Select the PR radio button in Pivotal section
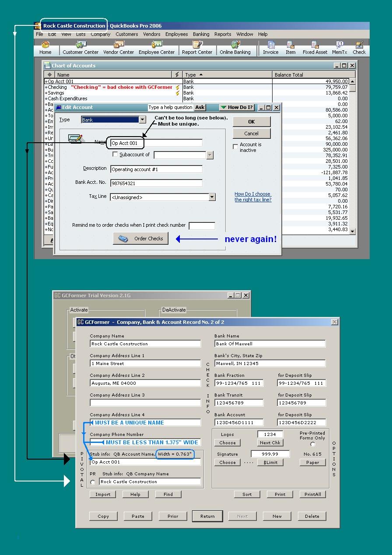The width and height of the screenshot is (392, 555). click(x=93, y=482)
